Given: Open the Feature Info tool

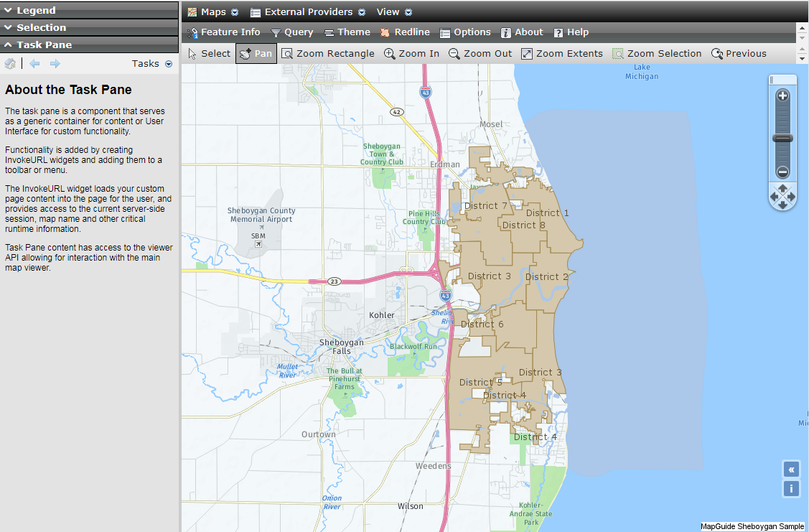Looking at the screenshot, I should (225, 32).
